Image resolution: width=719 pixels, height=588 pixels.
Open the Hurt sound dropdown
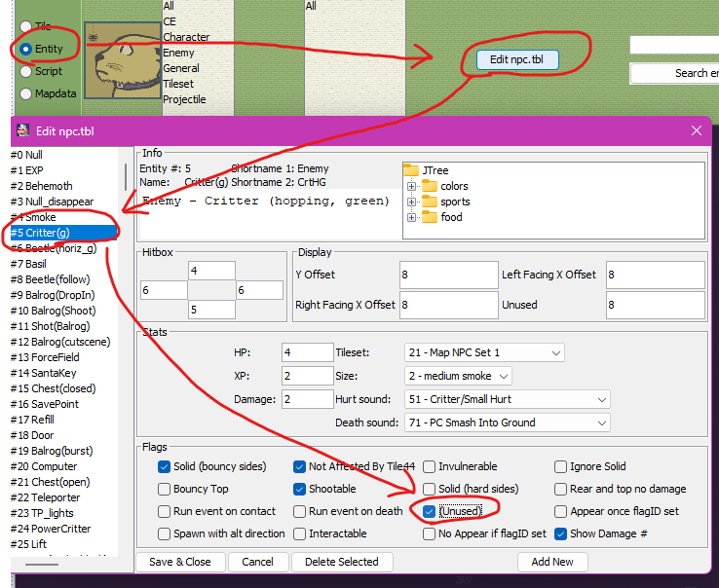[x=507, y=399]
